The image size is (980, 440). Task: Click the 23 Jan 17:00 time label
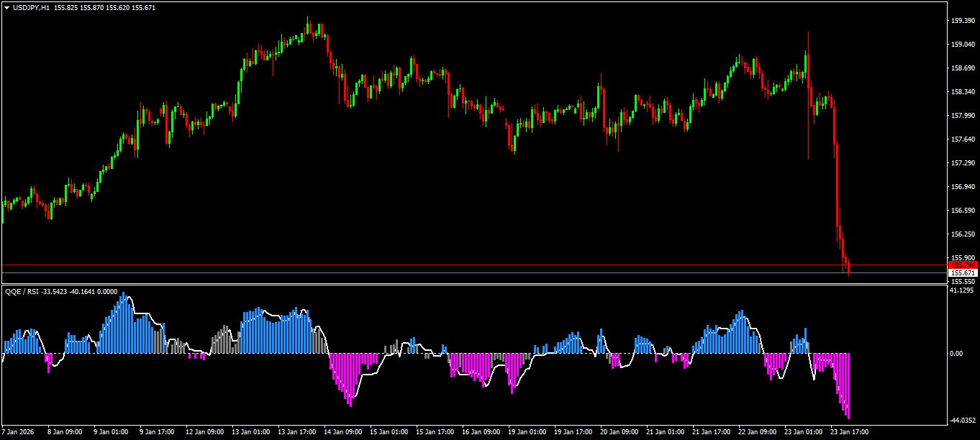850,432
